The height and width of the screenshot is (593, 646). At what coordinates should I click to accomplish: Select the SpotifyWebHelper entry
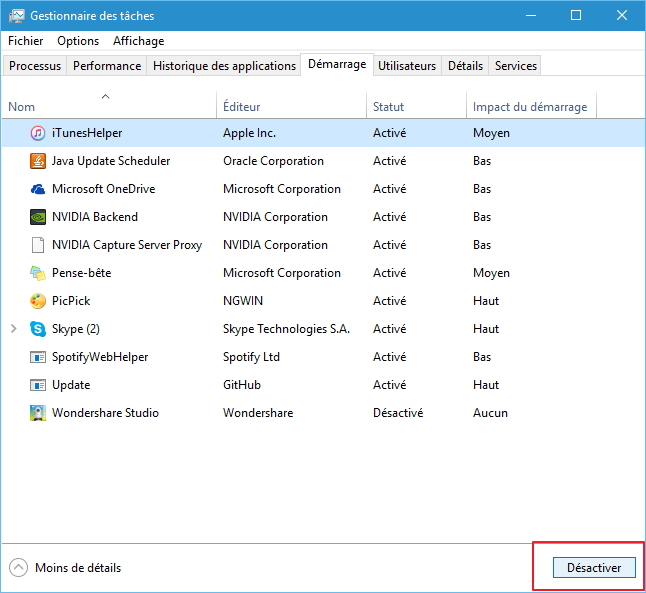click(x=100, y=357)
